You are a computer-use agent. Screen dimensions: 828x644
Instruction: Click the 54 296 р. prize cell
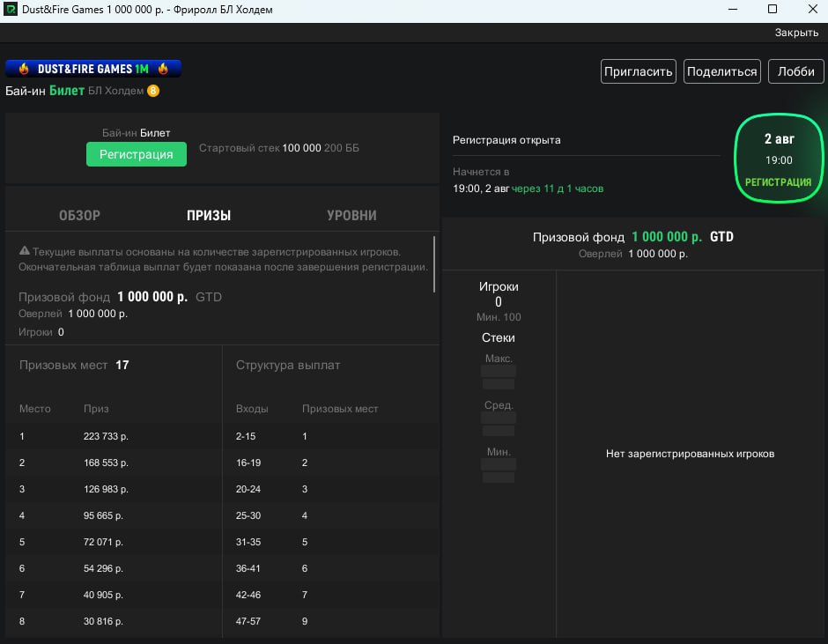[103, 568]
